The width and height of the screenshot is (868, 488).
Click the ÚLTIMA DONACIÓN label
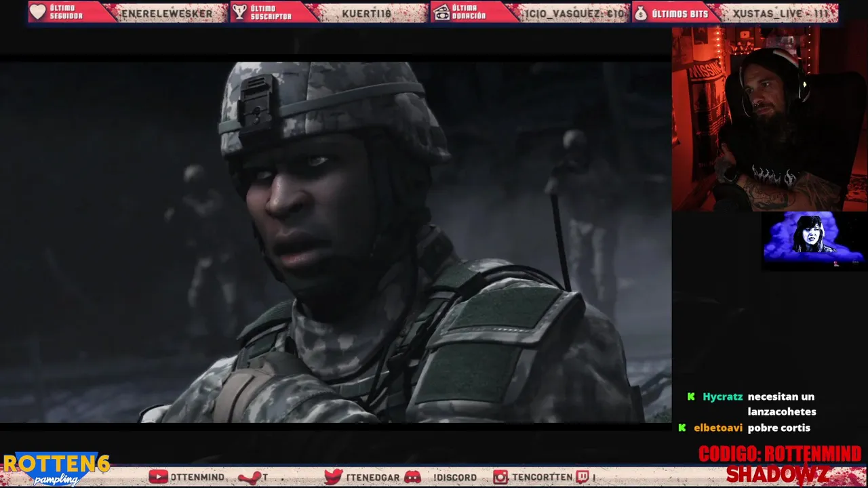click(469, 12)
